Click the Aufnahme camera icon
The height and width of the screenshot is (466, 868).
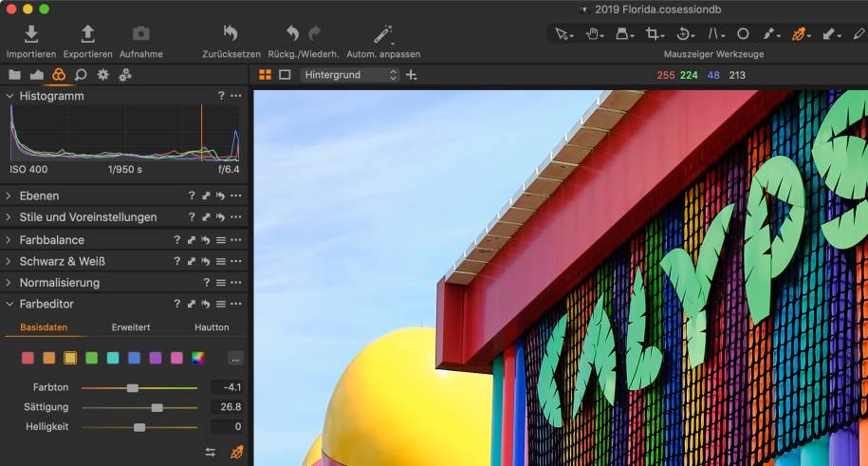(x=140, y=34)
